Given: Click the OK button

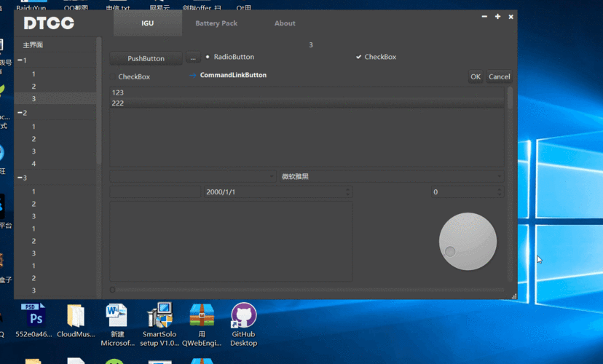Looking at the screenshot, I should pos(476,76).
